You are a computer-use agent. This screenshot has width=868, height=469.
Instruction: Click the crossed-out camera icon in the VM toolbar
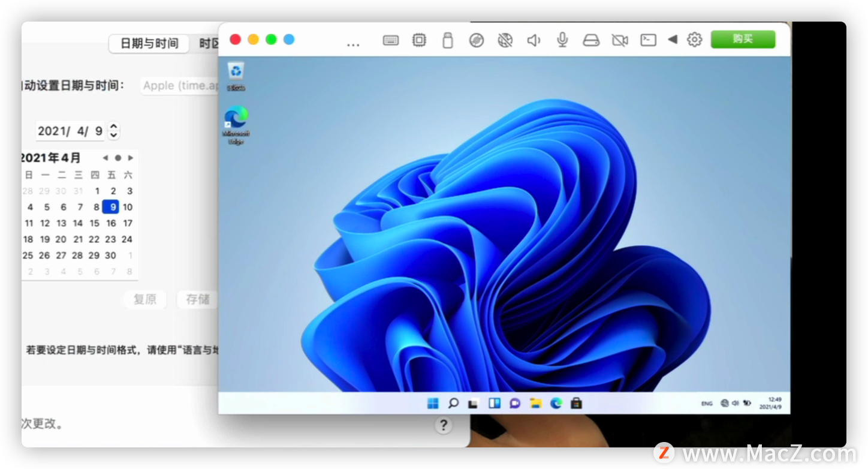620,40
